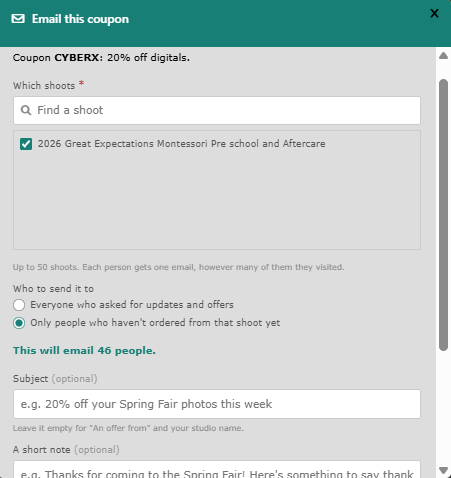
Task: Click the 'Up to 50 shoots' hint text
Action: 178,267
